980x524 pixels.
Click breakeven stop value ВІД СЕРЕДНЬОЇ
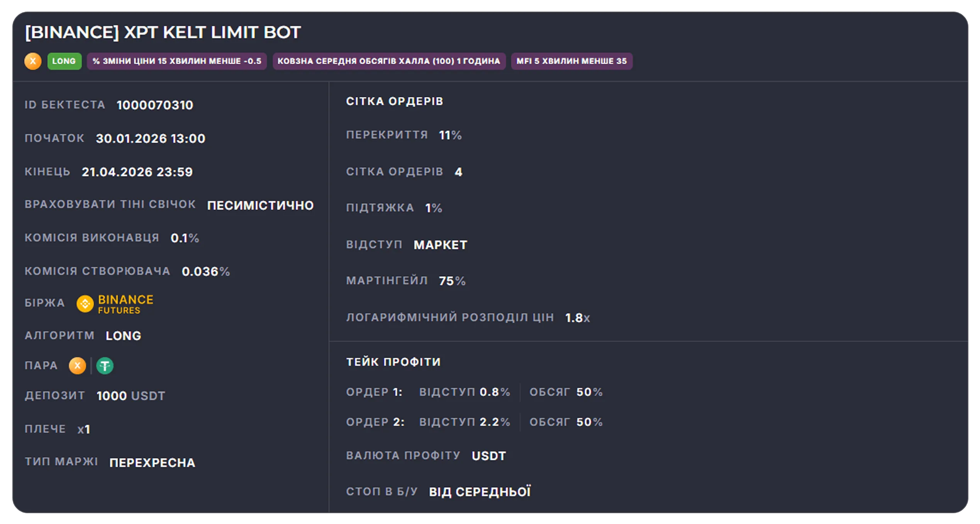click(480, 492)
